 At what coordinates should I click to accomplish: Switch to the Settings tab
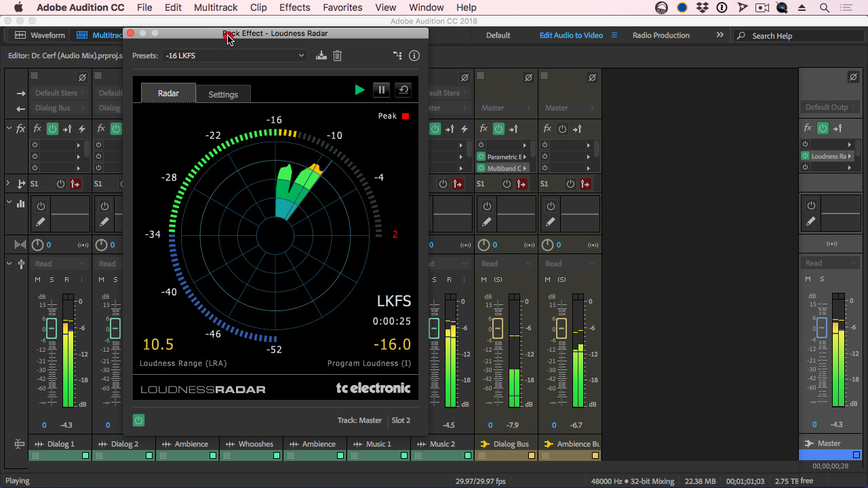(223, 94)
